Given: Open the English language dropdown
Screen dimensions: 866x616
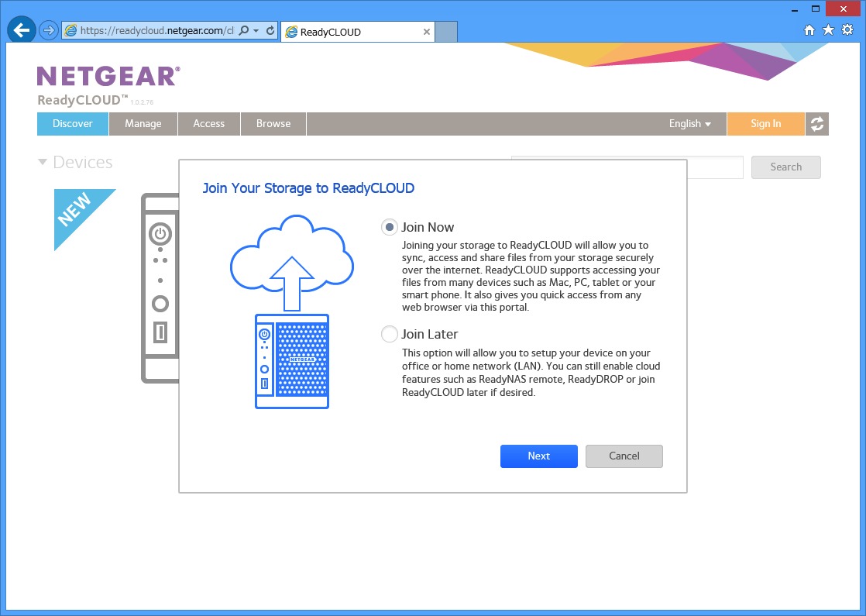Looking at the screenshot, I should [689, 124].
